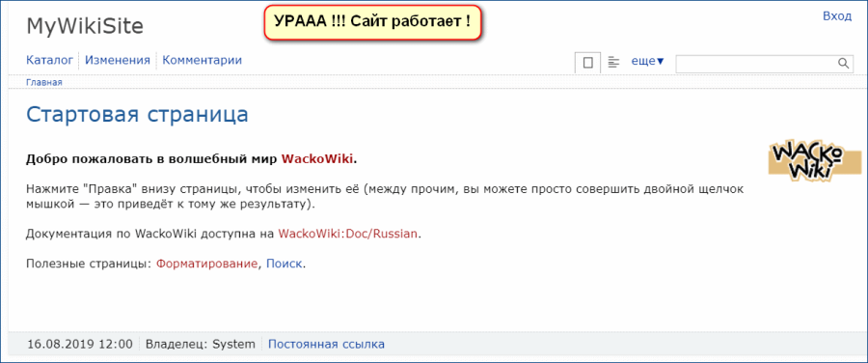Open the Каталог menu item

(50, 61)
